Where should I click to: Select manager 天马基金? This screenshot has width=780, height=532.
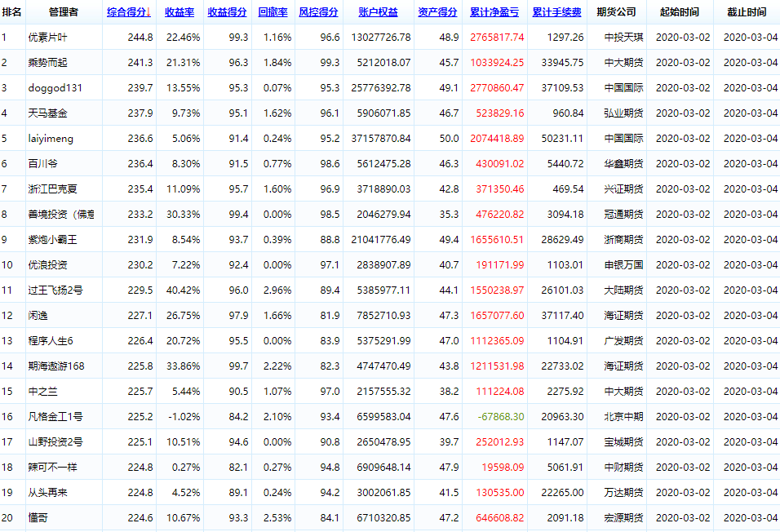[x=48, y=113]
